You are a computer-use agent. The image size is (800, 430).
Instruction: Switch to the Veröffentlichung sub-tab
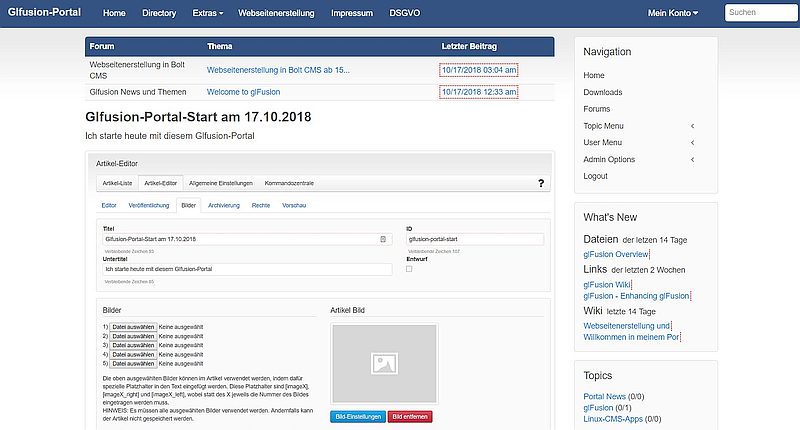[x=148, y=206]
